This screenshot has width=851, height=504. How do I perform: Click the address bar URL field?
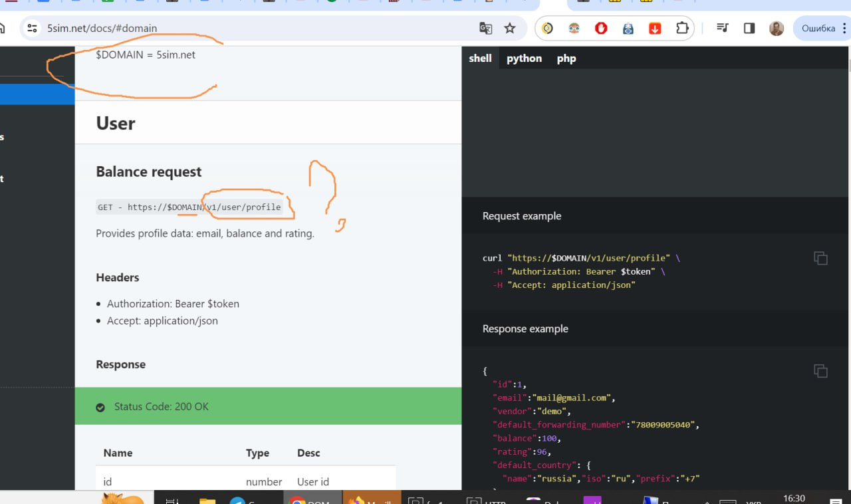253,28
